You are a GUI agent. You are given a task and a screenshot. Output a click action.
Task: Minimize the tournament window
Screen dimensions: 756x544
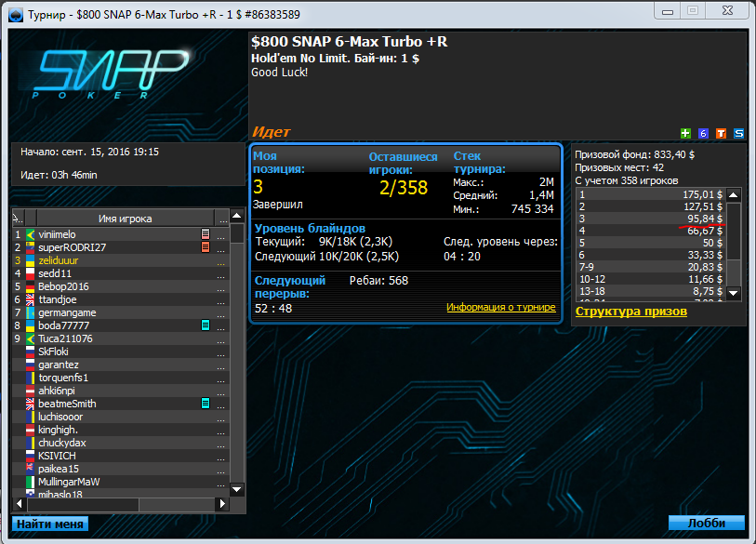tap(668, 10)
